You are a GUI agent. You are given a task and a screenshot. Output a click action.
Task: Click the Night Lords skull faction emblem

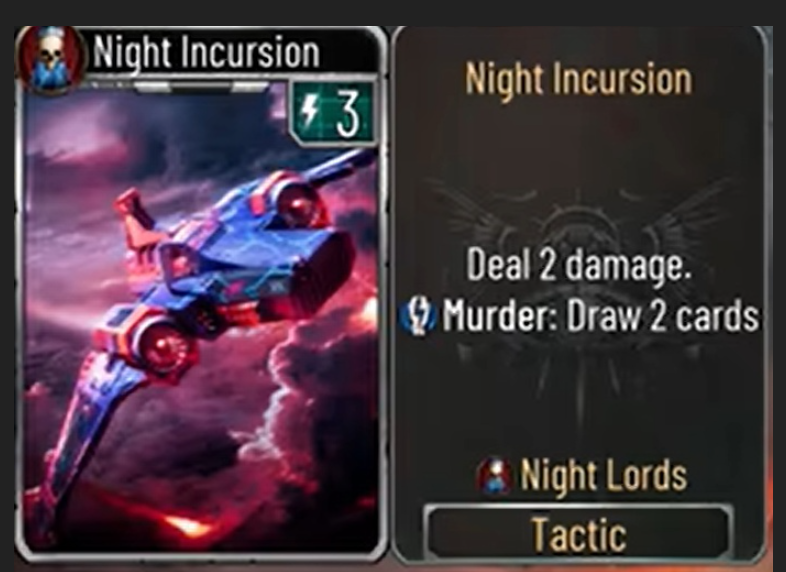click(x=50, y=59)
